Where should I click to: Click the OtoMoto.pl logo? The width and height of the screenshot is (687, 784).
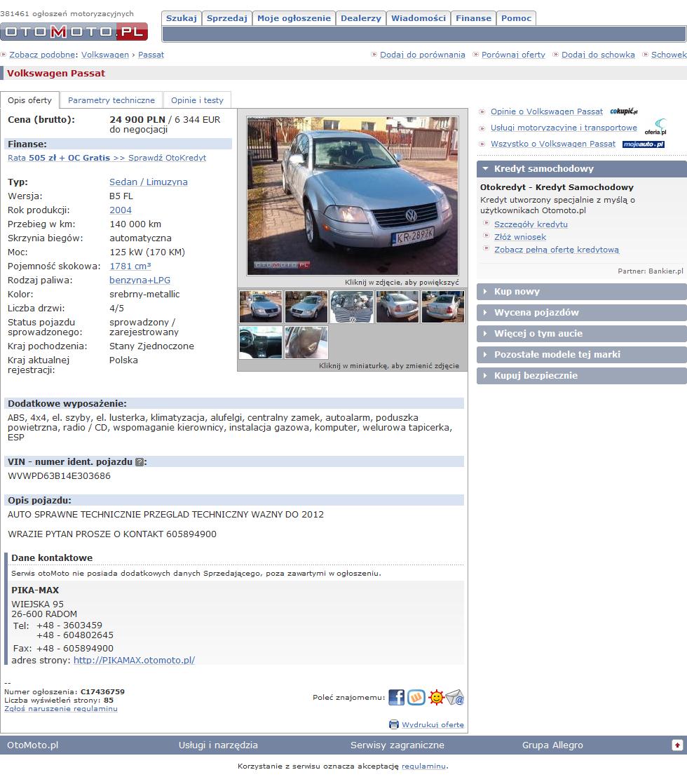click(x=74, y=32)
